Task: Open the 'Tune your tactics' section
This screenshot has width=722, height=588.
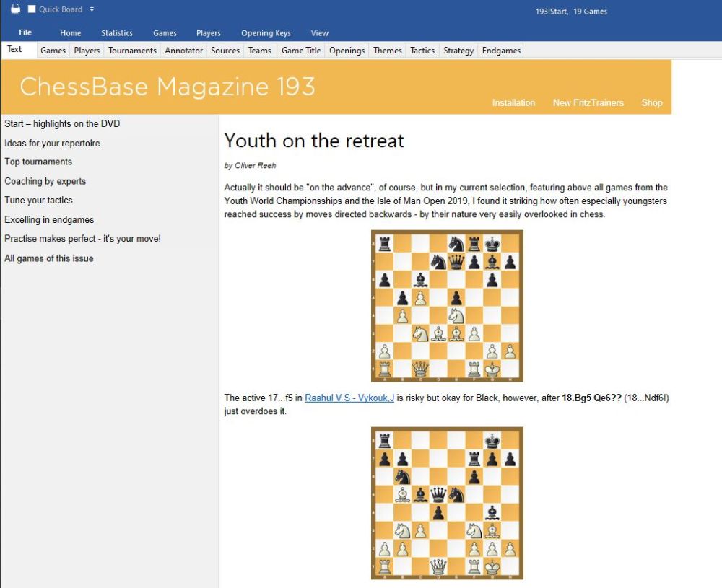Action: [x=39, y=200]
